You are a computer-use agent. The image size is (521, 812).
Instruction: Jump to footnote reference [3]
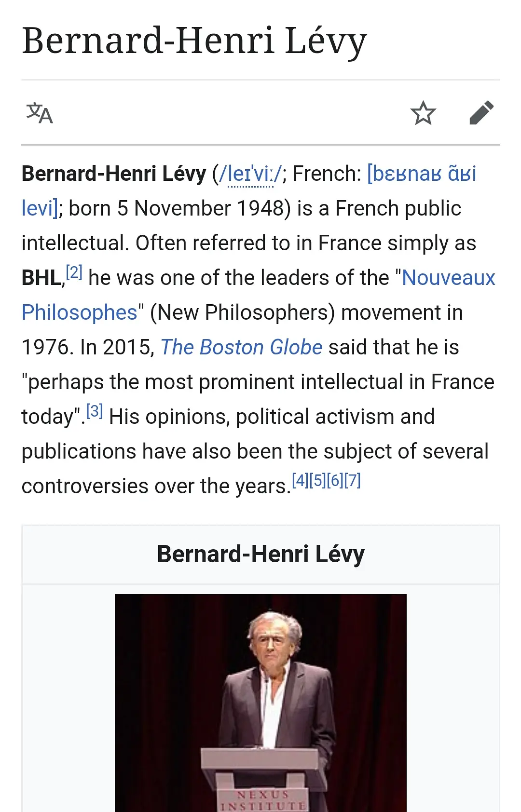(95, 411)
